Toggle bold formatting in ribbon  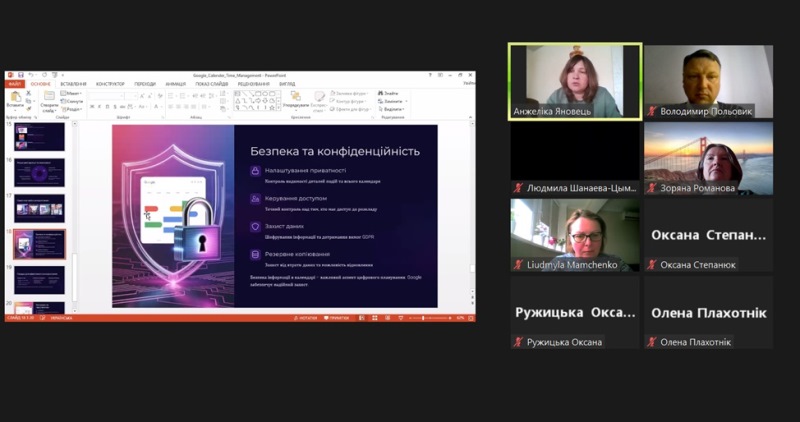pyautogui.click(x=92, y=107)
